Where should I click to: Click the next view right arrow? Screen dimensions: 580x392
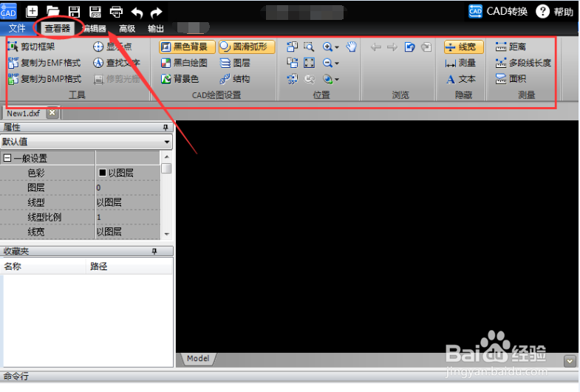tap(392, 47)
